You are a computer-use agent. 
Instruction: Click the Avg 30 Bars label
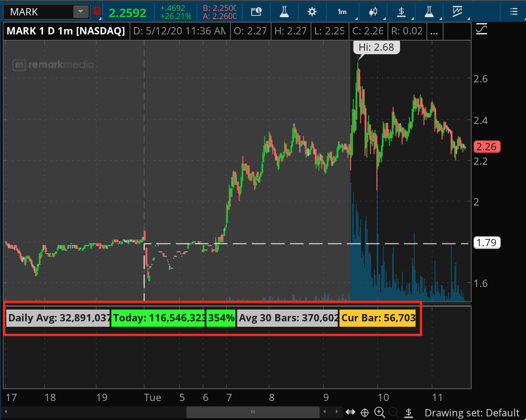[287, 318]
